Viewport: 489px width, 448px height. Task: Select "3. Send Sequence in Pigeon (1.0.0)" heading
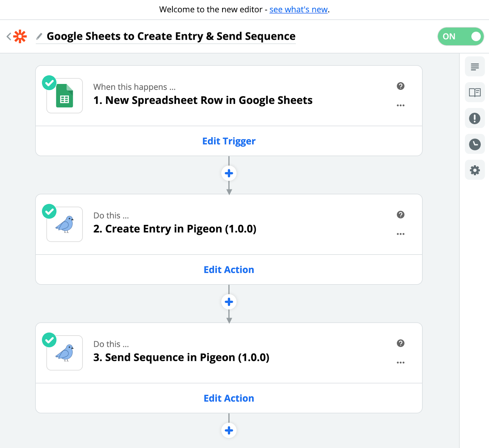pyautogui.click(x=181, y=358)
